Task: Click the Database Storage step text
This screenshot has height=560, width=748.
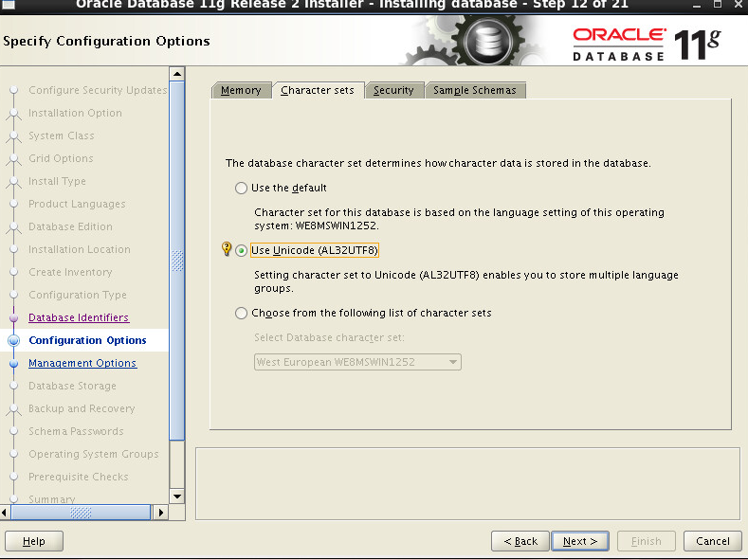Action: [x=72, y=386]
